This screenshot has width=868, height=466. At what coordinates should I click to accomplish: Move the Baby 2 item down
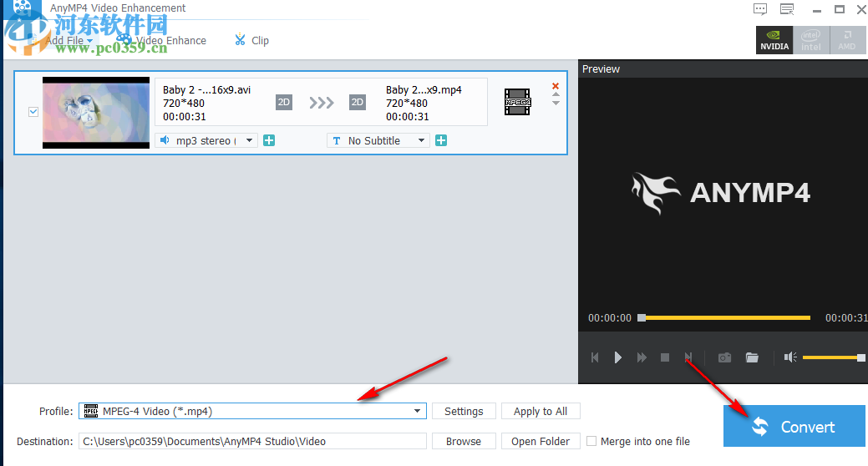[x=556, y=103]
